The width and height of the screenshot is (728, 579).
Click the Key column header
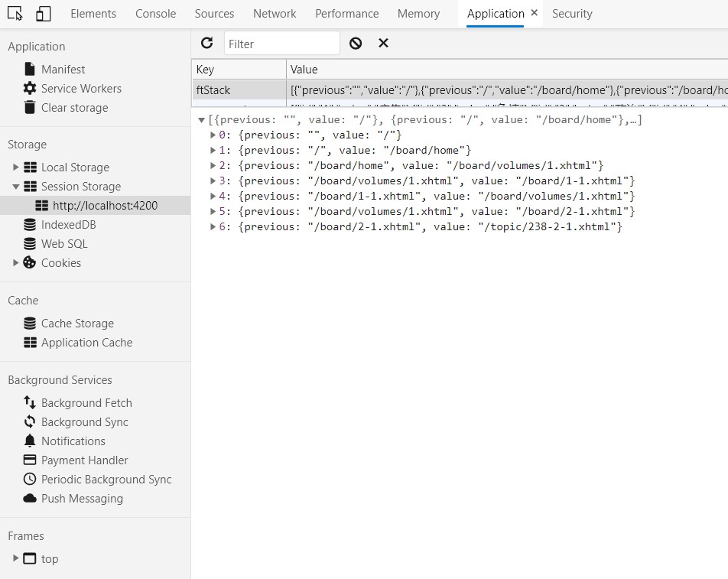pos(239,69)
